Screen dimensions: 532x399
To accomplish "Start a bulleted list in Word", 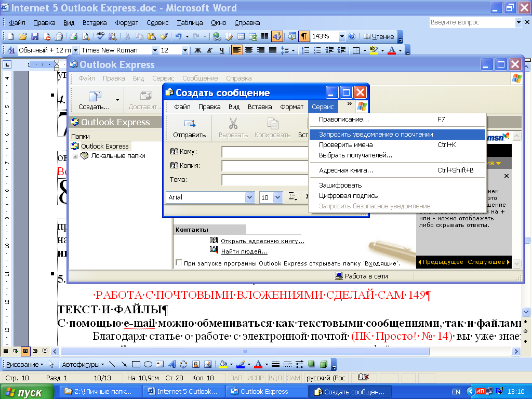I will click(317, 50).
